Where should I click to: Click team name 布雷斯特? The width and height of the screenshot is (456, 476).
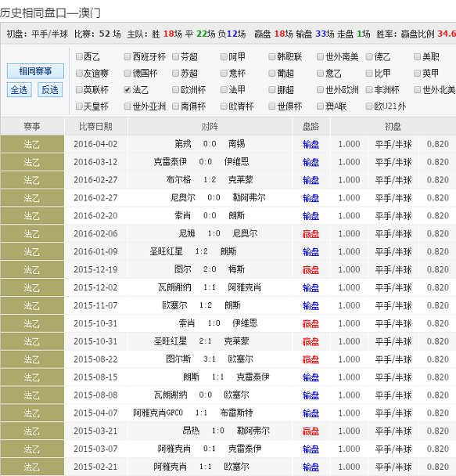(x=236, y=413)
